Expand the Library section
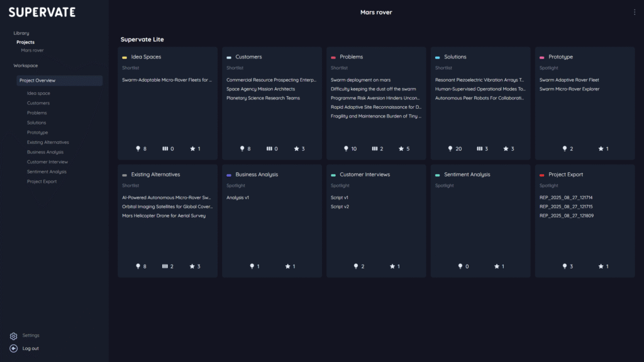 coord(21,33)
